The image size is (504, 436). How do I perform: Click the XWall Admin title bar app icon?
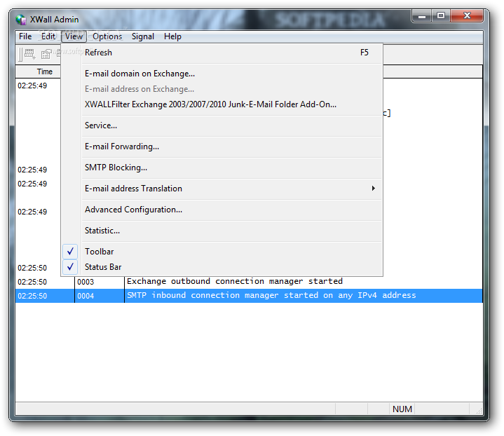coord(21,20)
